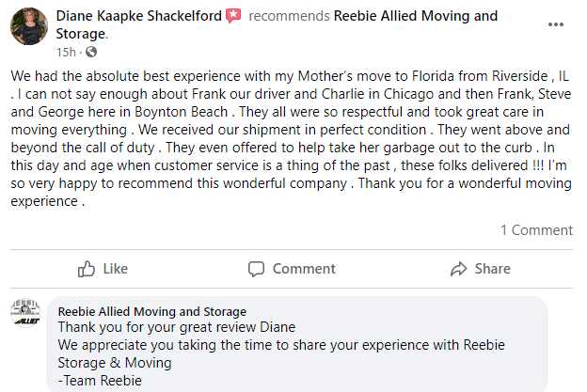Click the comment speech bubble icon
The width and height of the screenshot is (587, 392).
click(x=256, y=269)
